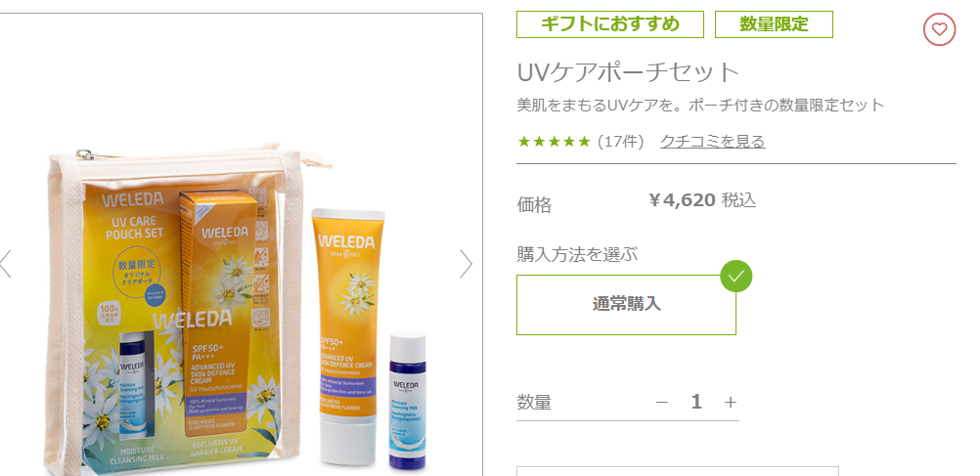980x476 pixels.
Task: Click the five-star rating display
Action: [554, 142]
